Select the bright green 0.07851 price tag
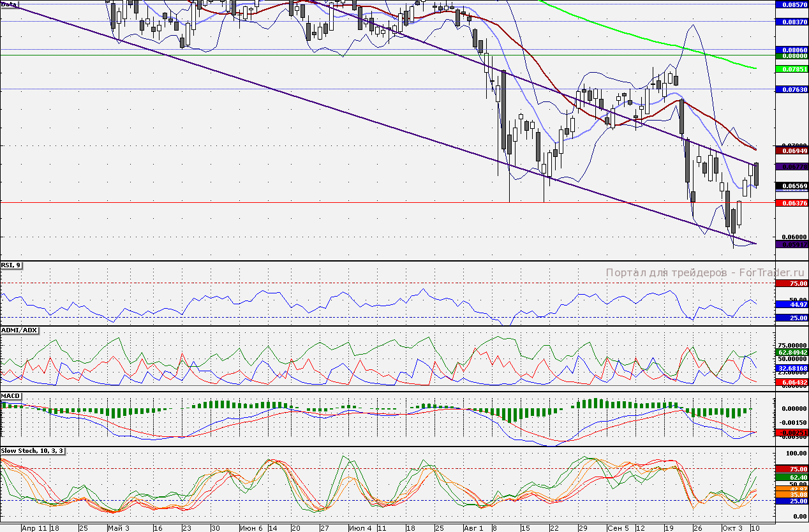 pos(791,68)
